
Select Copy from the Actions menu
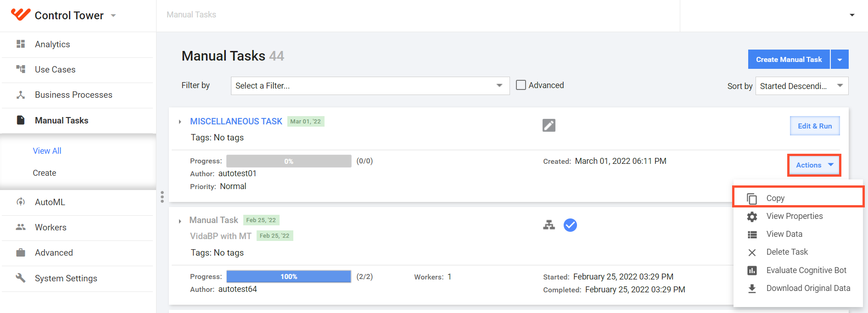(x=798, y=198)
